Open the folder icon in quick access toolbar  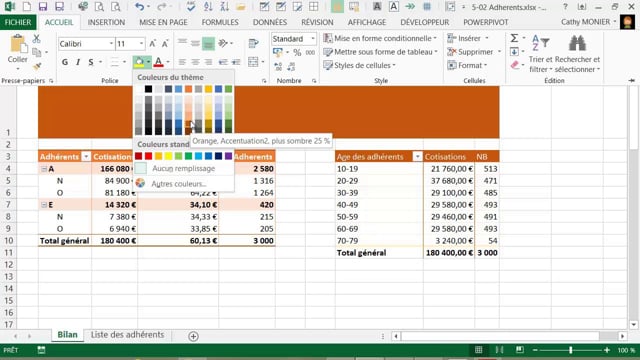click(x=241, y=7)
